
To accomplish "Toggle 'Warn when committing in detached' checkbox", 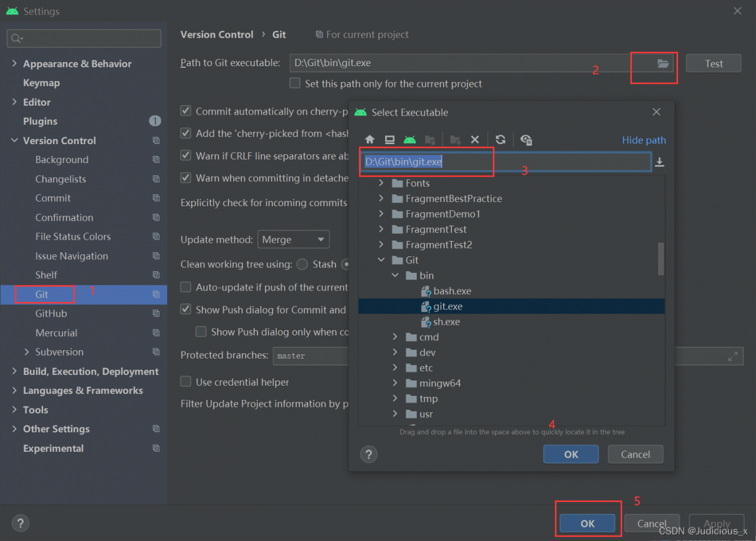I will [185, 178].
